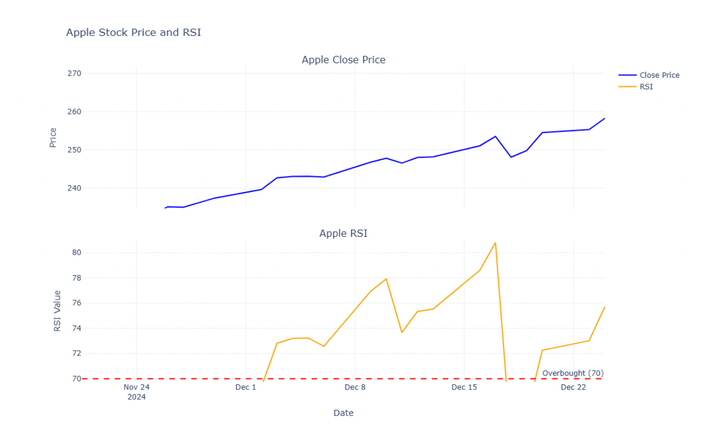Image resolution: width=720 pixels, height=436 pixels.
Task: Click the 'Apple Stock Price and RSI' title
Action: pos(133,32)
